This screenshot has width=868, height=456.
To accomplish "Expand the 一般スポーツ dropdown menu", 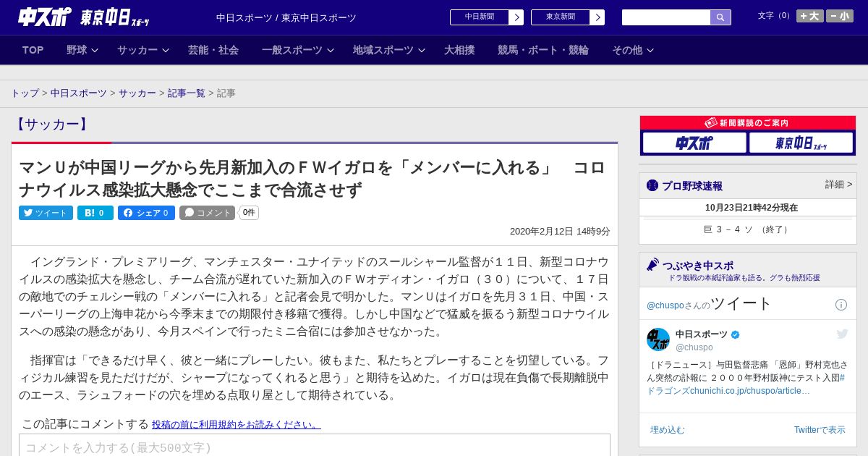I will coord(298,50).
